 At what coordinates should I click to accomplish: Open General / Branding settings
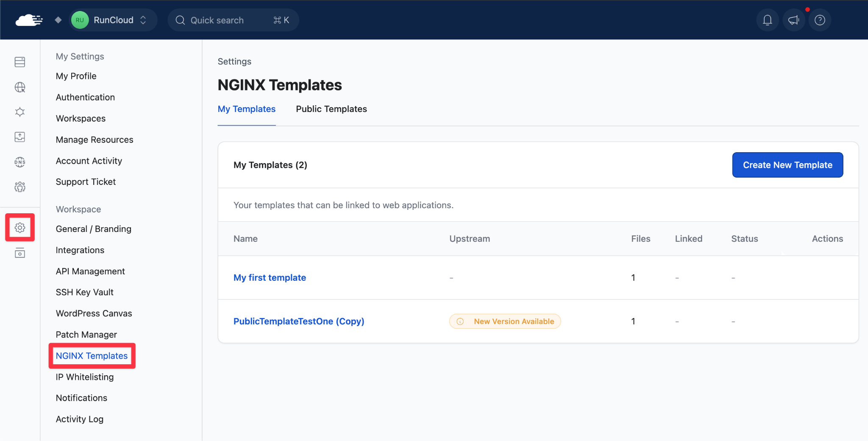94,229
